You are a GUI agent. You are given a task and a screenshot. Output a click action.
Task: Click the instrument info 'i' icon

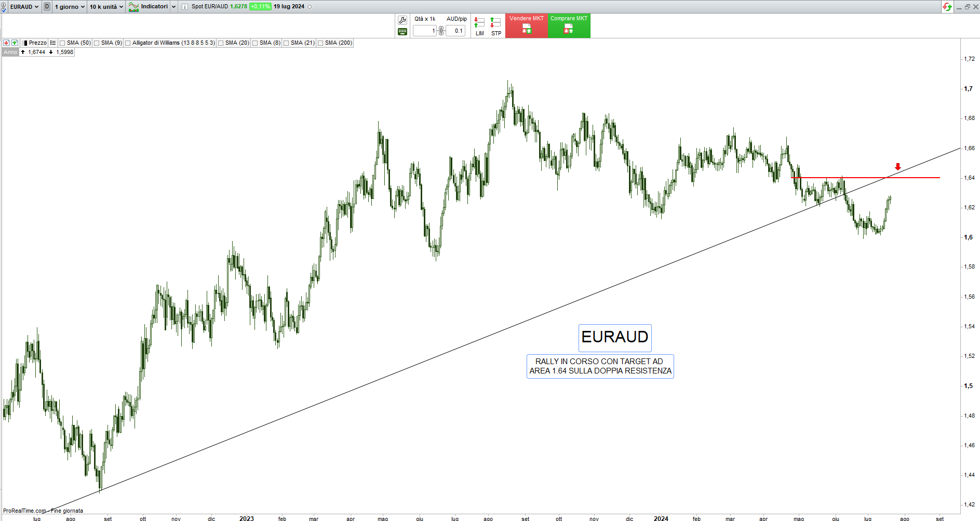[185, 7]
